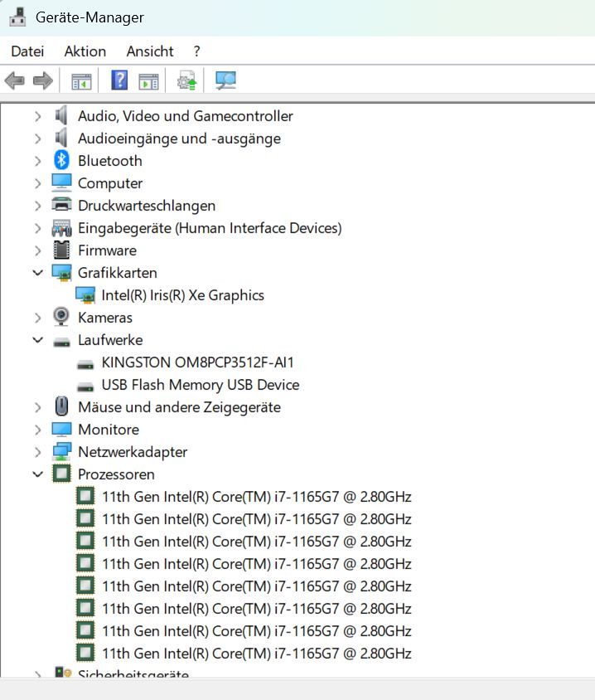Collapse the Prozessoren category
Viewport: 595px width, 700px height.
[38, 474]
